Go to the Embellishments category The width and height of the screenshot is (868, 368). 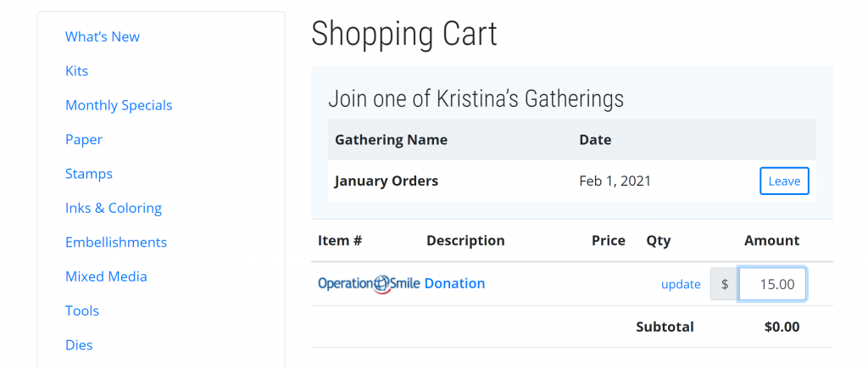(115, 243)
